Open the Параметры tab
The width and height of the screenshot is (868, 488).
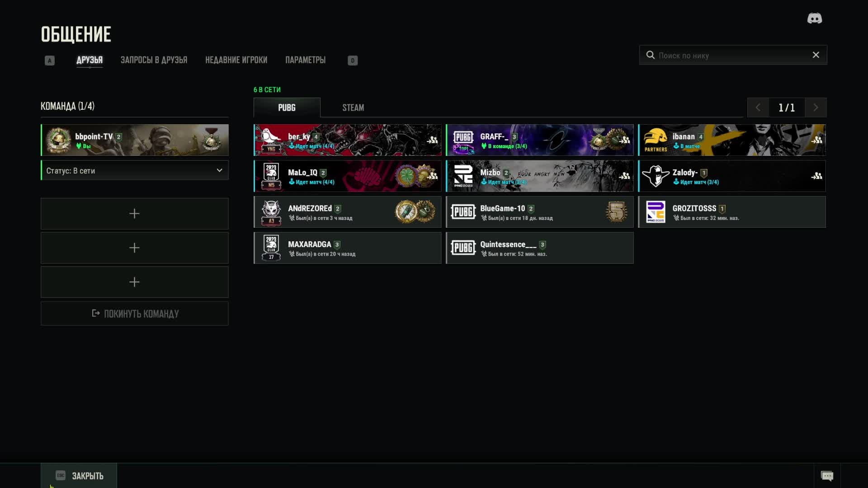click(305, 60)
